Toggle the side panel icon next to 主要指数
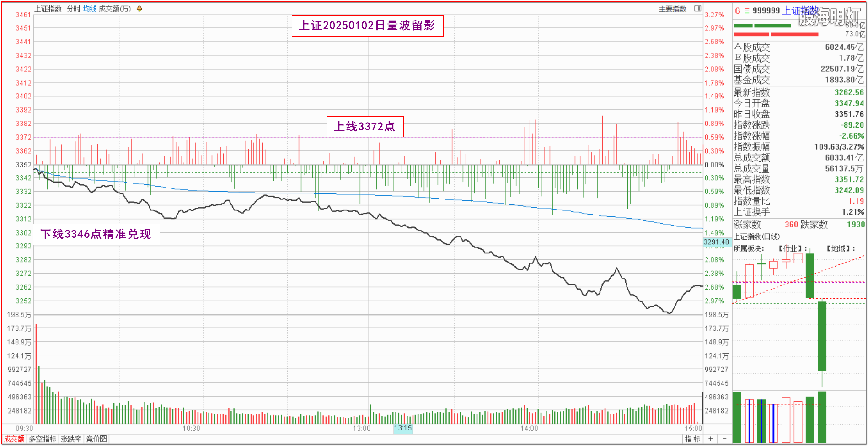The image size is (868, 446). coord(697,9)
